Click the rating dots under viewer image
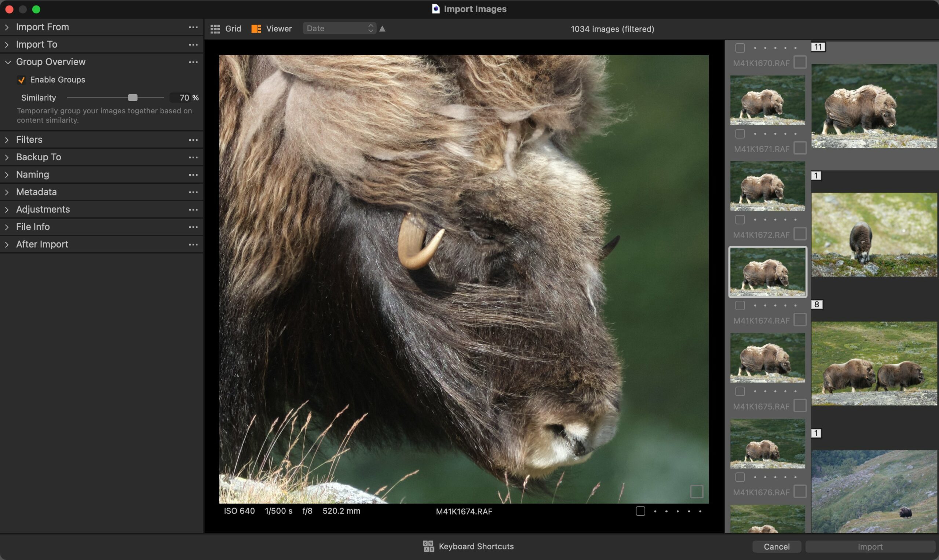The height and width of the screenshot is (560, 939). [x=677, y=511]
